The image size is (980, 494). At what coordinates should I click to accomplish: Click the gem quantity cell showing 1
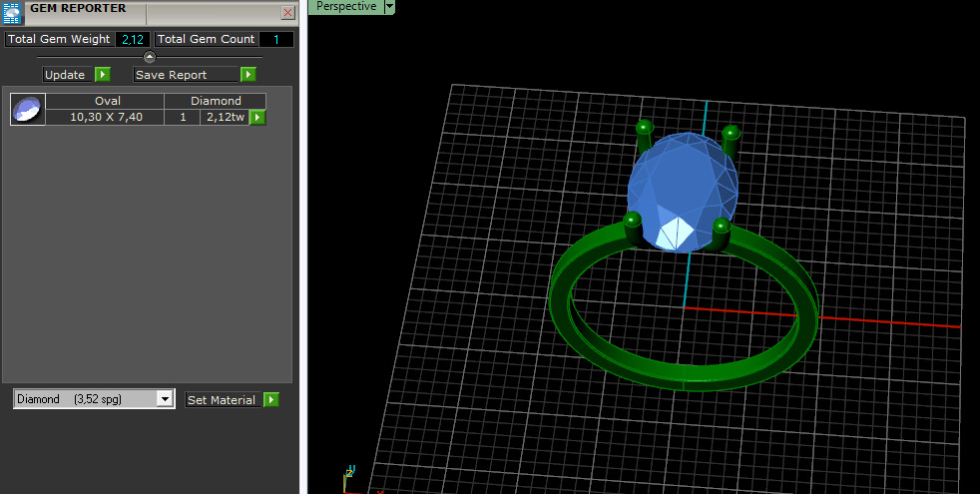(183, 117)
